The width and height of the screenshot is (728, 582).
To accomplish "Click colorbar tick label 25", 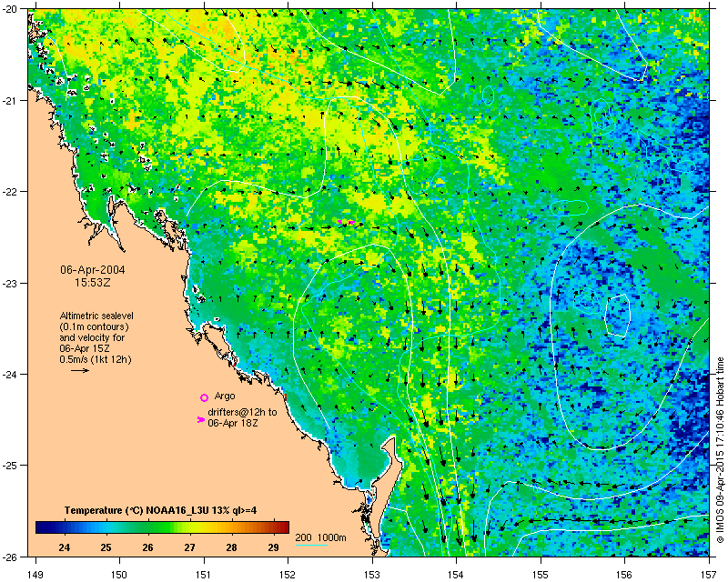I will 106,547.
